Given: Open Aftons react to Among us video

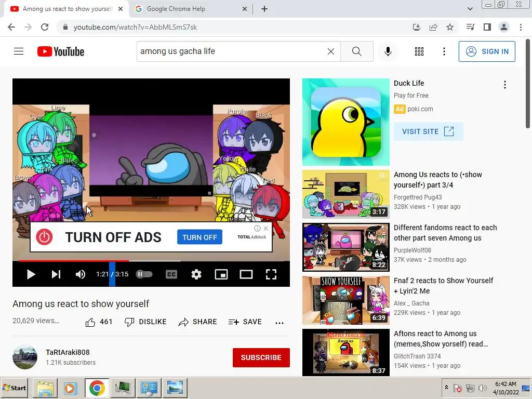Looking at the screenshot, I should tap(441, 339).
